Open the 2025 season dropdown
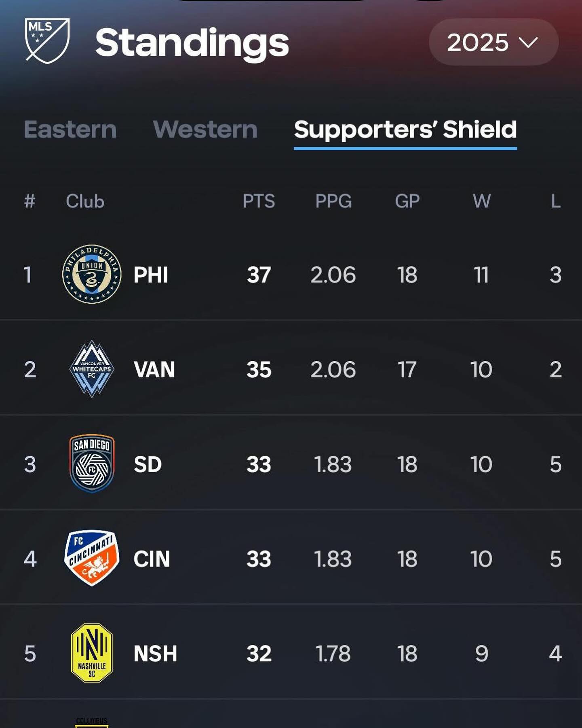The width and height of the screenshot is (582, 728). pyautogui.click(x=493, y=42)
